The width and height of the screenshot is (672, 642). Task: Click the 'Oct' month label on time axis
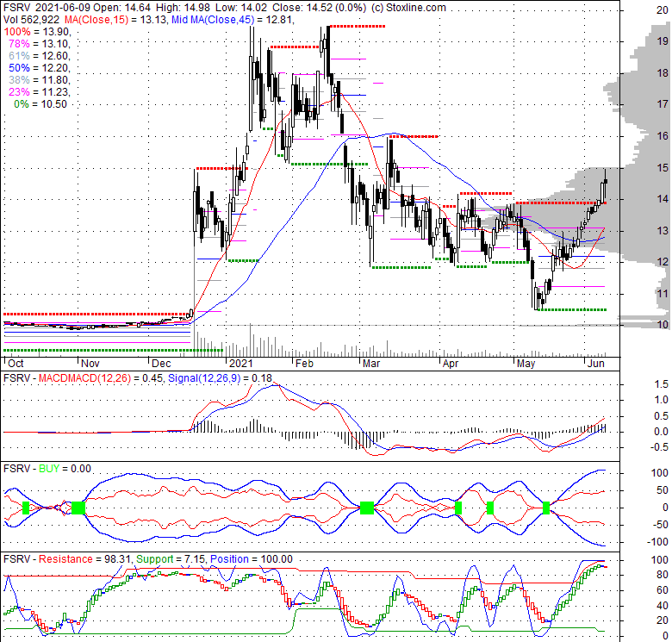point(16,364)
